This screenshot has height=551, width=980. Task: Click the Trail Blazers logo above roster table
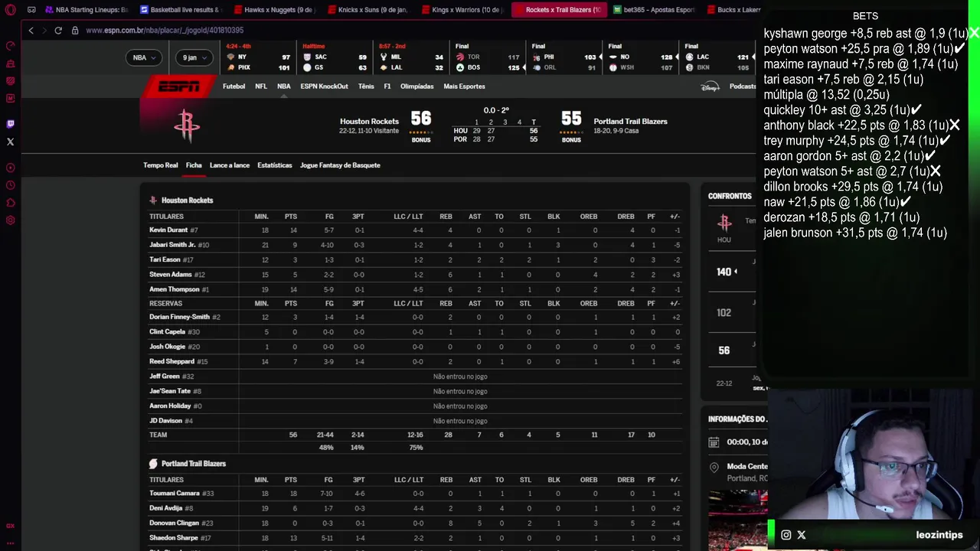pyautogui.click(x=153, y=464)
